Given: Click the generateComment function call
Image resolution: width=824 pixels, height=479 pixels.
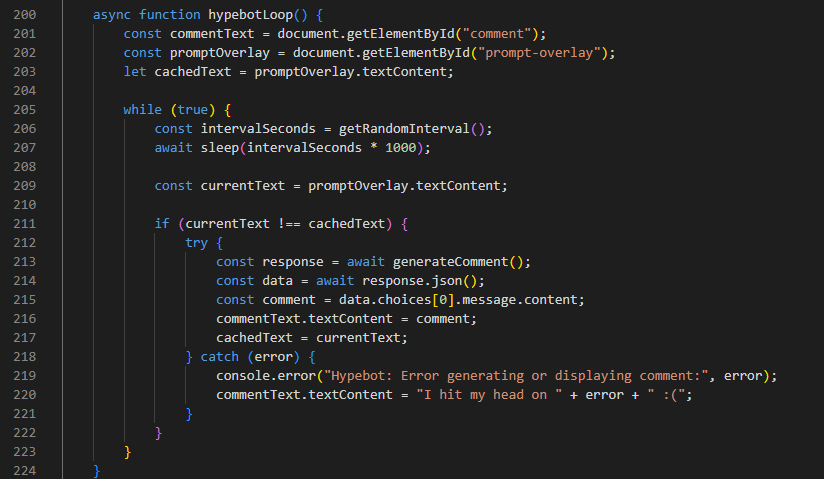Looking at the screenshot, I should pos(450,262).
